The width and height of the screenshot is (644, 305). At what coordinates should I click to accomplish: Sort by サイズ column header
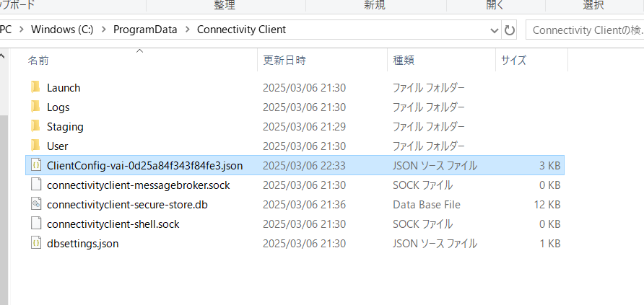(513, 61)
